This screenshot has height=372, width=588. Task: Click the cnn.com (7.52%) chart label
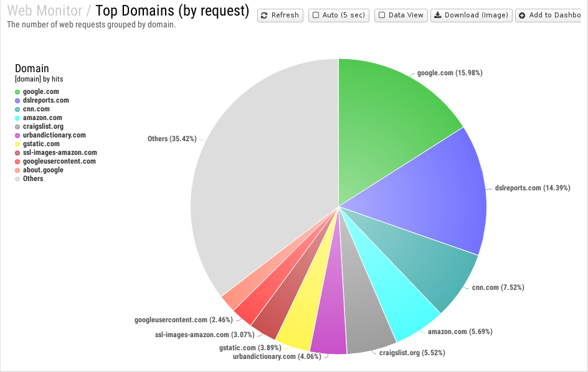(x=498, y=287)
